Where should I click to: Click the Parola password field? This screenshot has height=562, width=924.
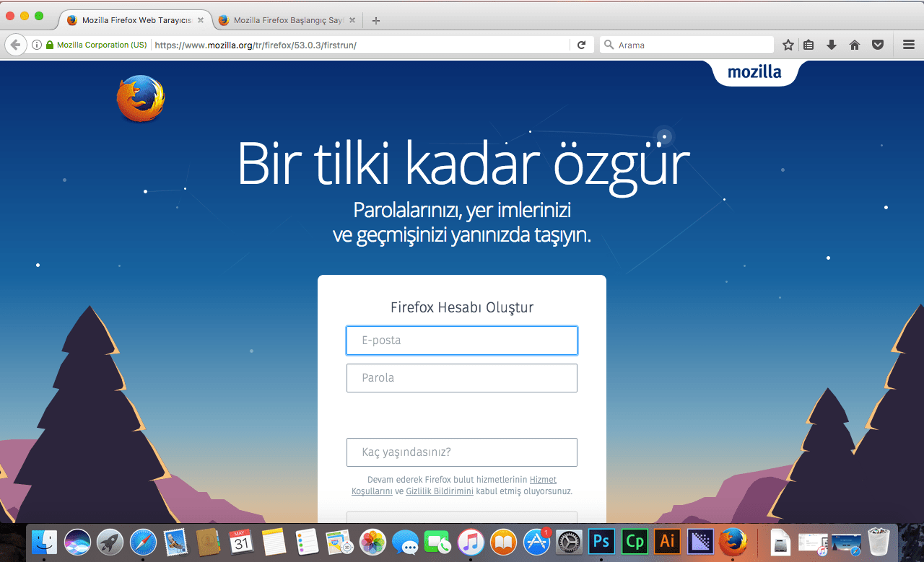(x=462, y=378)
